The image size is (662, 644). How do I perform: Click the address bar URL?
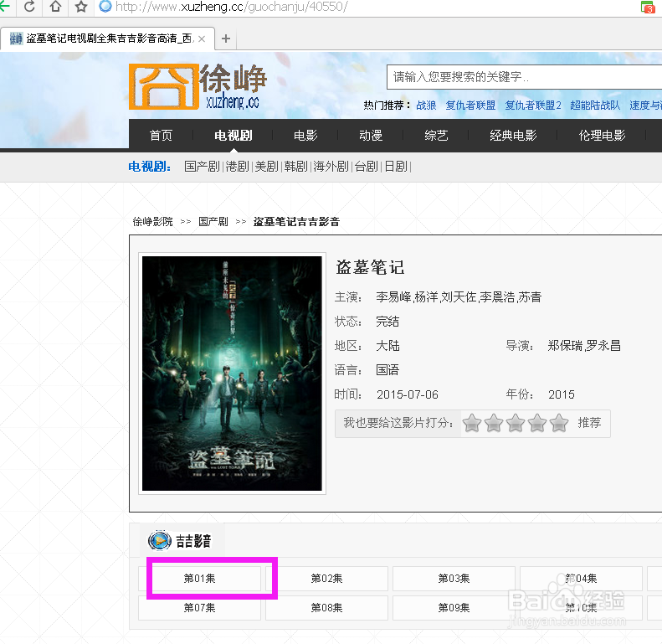[x=231, y=7]
